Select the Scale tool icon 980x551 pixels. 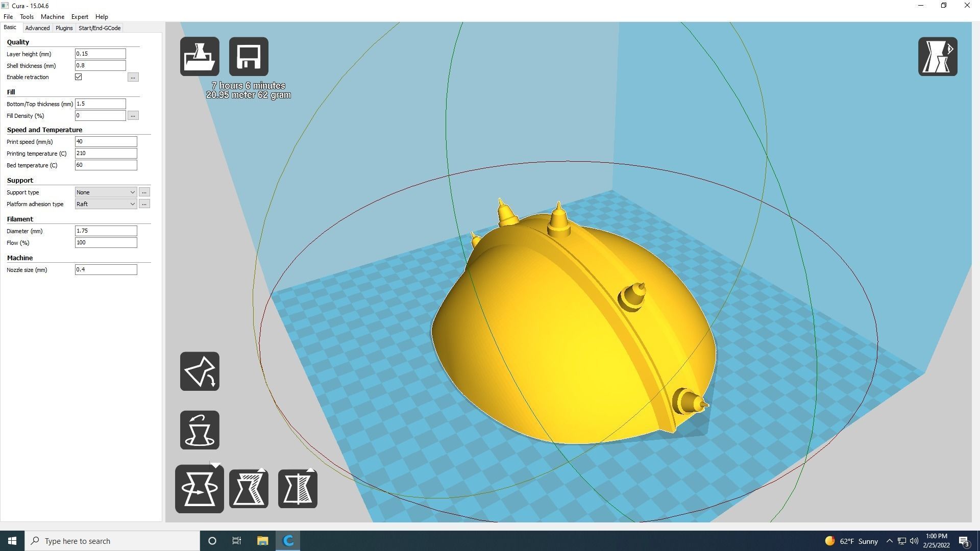[249, 489]
